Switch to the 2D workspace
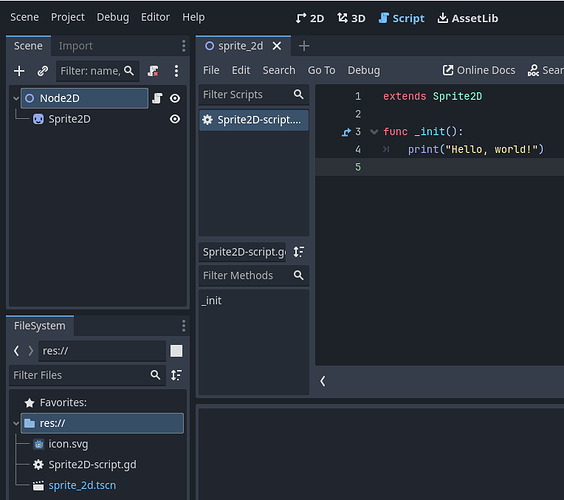 tap(310, 18)
